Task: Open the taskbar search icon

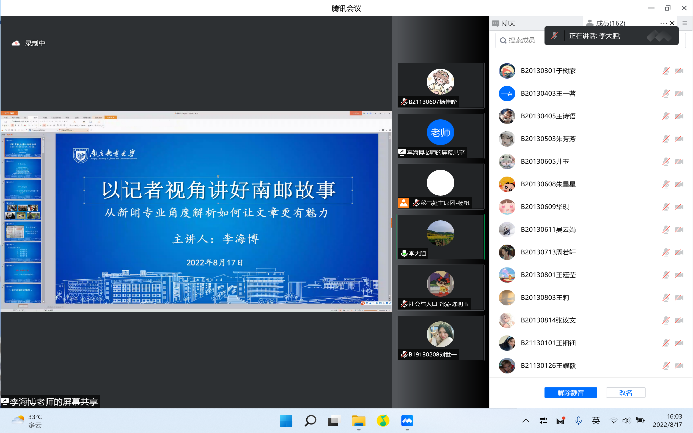Action: click(x=310, y=421)
